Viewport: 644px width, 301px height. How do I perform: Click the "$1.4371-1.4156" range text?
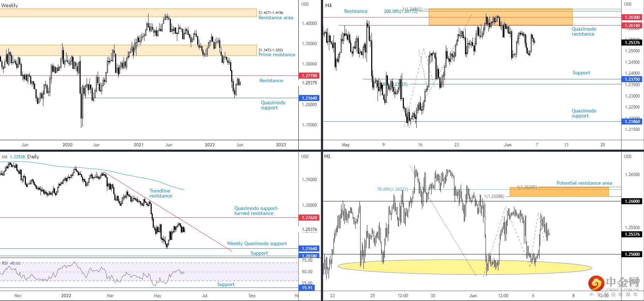pyautogui.click(x=271, y=13)
